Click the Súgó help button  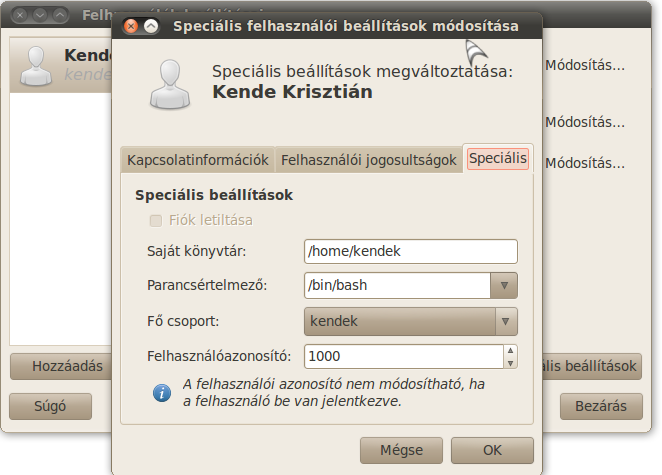tap(50, 406)
